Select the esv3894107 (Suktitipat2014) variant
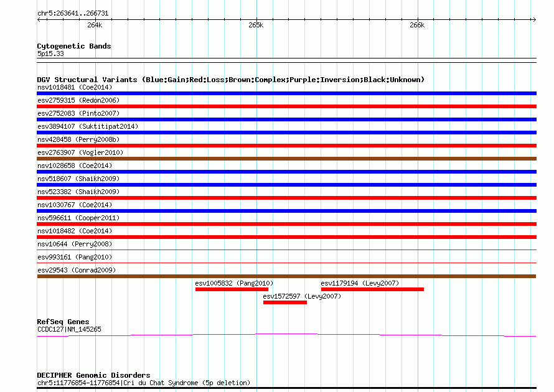This screenshot has height=392, width=554. pyautogui.click(x=286, y=133)
